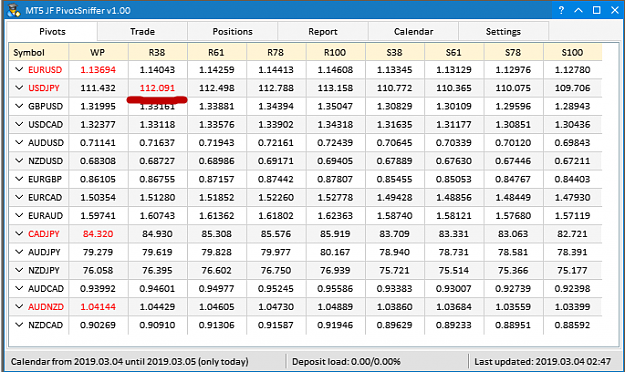Go to the Settings tab
Viewport: 625px width, 372px height.
tap(503, 31)
